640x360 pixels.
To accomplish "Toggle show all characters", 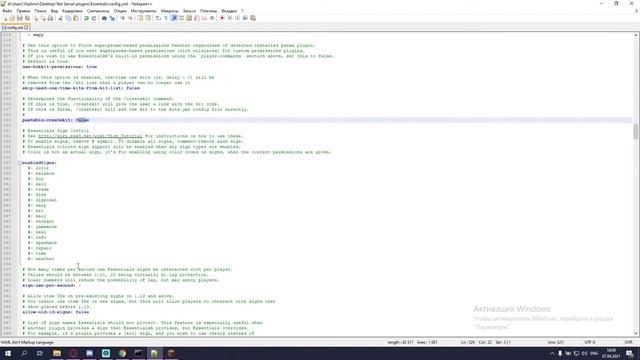I will click(166, 18).
